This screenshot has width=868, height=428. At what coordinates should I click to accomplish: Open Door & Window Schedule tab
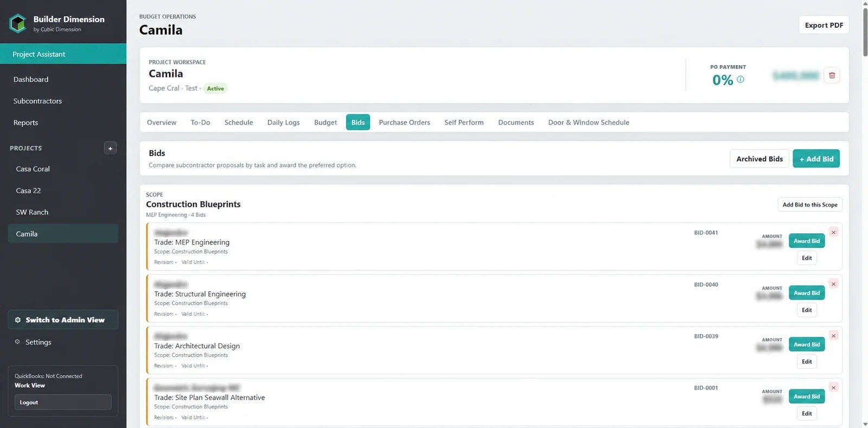tap(589, 122)
